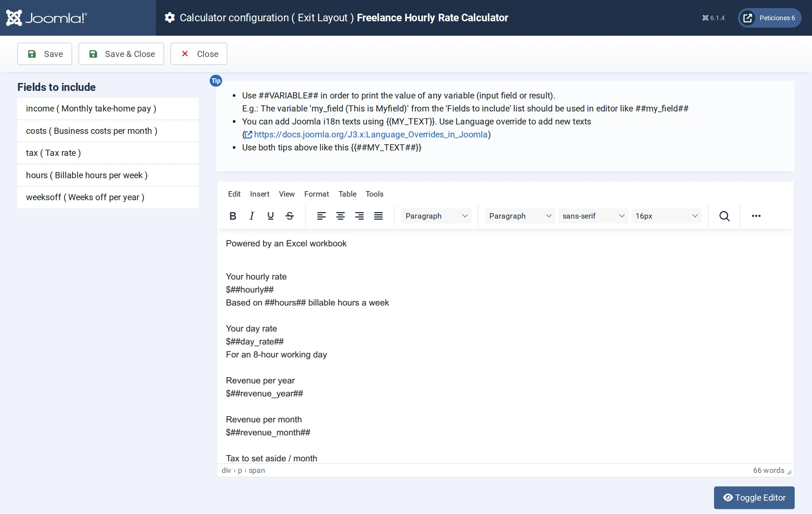Click Save & Close button
Viewport: 812px width, 514px height.
coord(121,54)
